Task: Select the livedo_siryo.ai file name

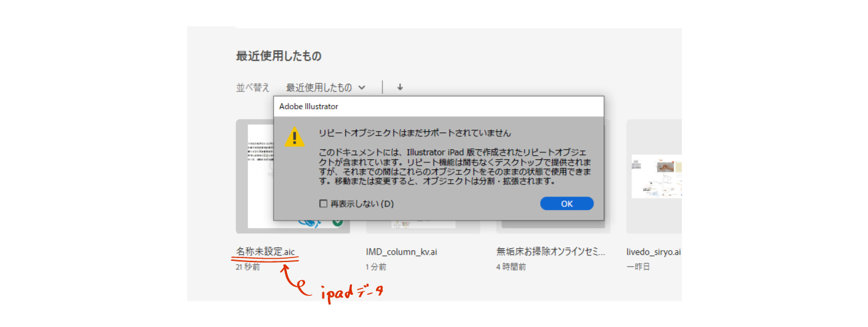Action: click(x=654, y=252)
